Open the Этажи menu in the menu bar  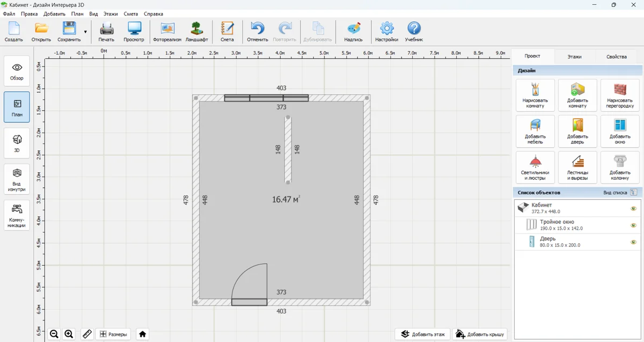tap(110, 14)
